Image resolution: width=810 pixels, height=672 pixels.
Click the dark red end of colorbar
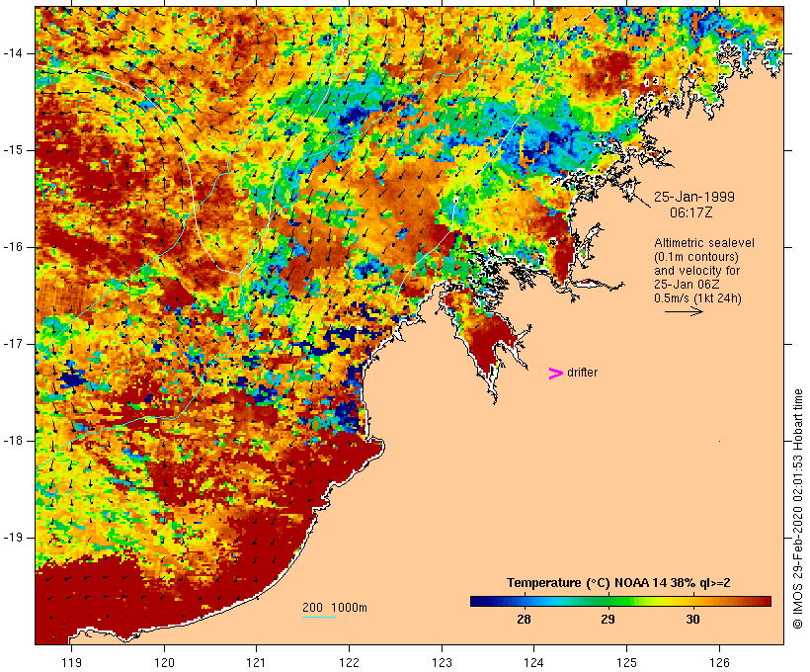pos(766,601)
